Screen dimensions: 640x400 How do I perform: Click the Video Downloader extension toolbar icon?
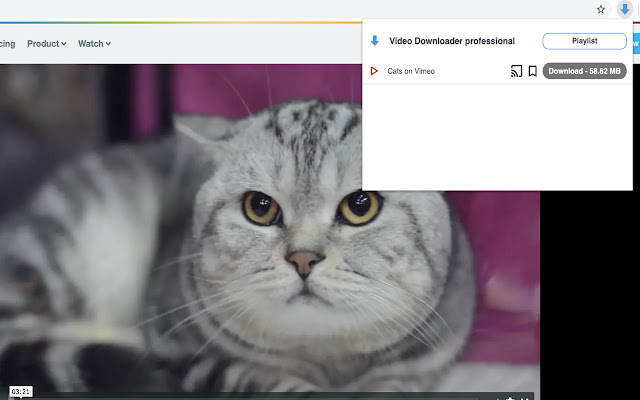pyautogui.click(x=624, y=9)
